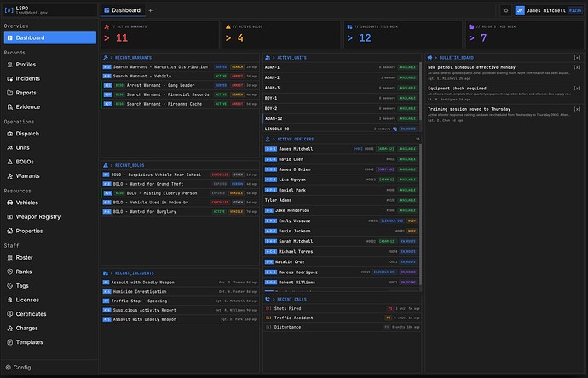Switch to the Dashboard tab
This screenshot has height=378, width=588.
tap(123, 10)
